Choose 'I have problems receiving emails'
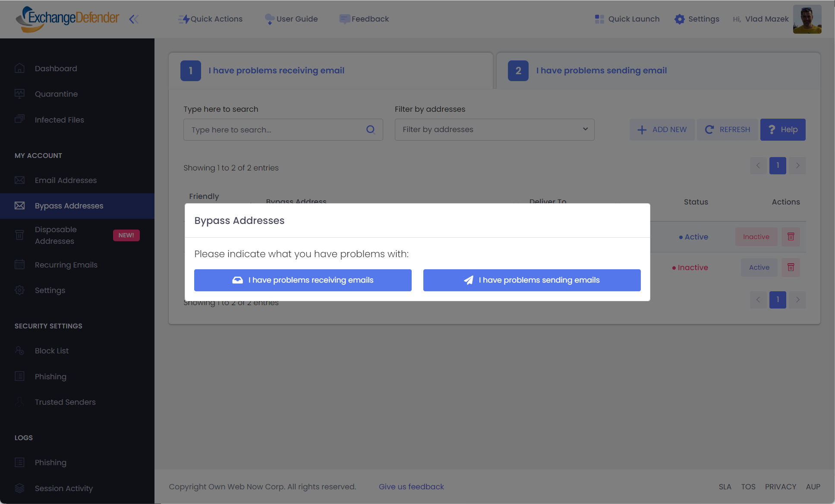The height and width of the screenshot is (504, 835). (302, 280)
